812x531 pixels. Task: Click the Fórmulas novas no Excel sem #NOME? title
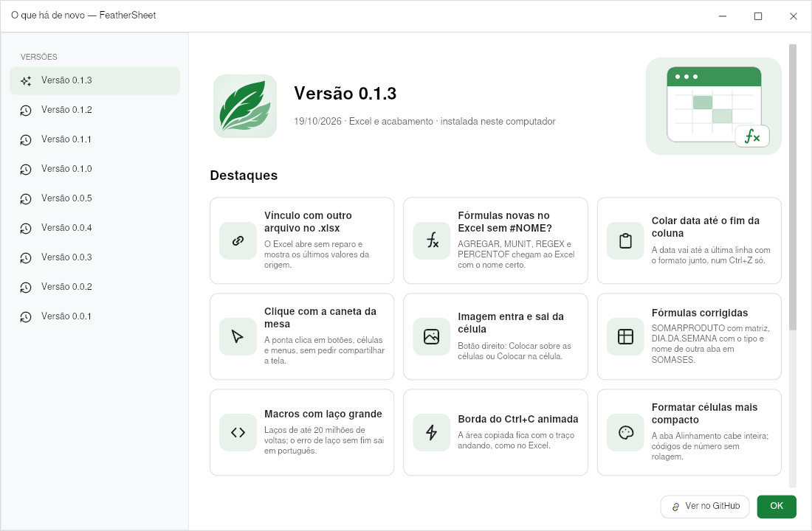[504, 221]
